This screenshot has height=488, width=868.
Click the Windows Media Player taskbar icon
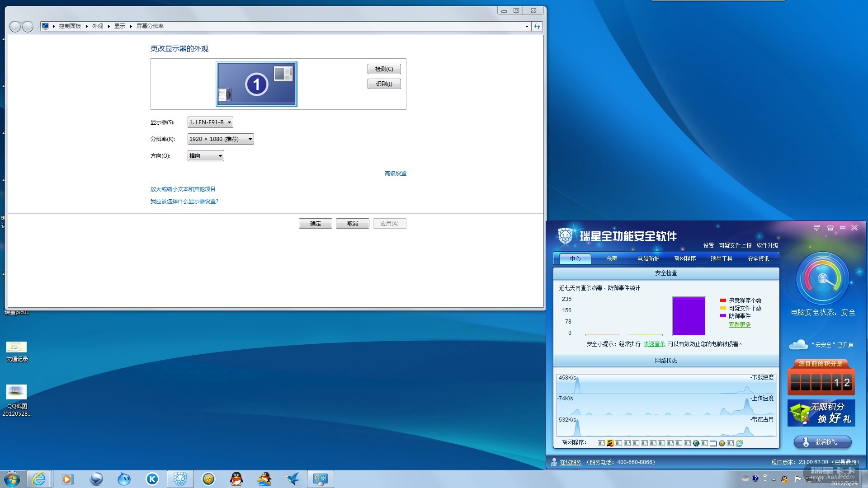[67, 479]
